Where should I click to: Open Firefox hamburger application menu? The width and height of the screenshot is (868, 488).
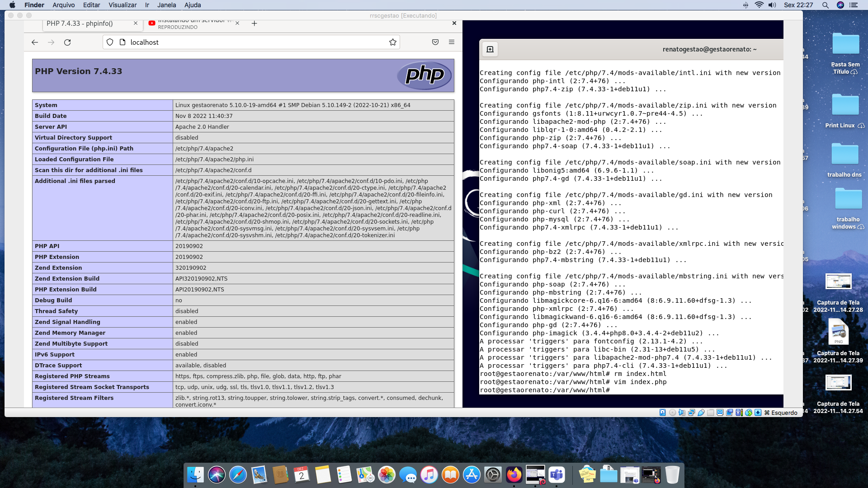click(x=451, y=42)
